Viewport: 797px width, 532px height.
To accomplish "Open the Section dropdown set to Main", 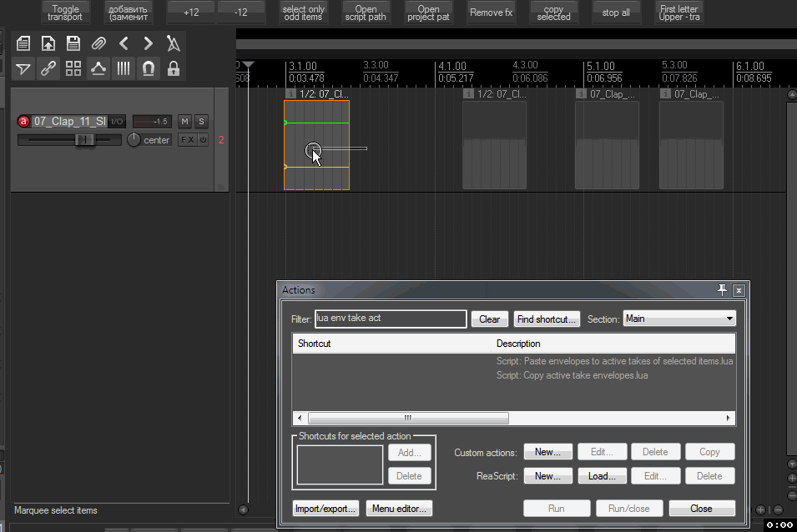I will (679, 319).
